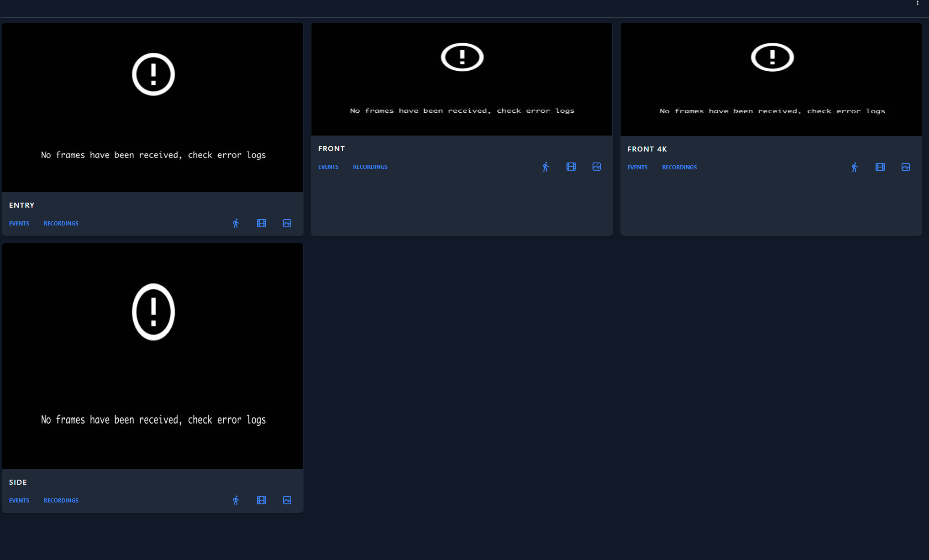View EVENTS for the FRONT camera
929x560 pixels.
(x=328, y=167)
